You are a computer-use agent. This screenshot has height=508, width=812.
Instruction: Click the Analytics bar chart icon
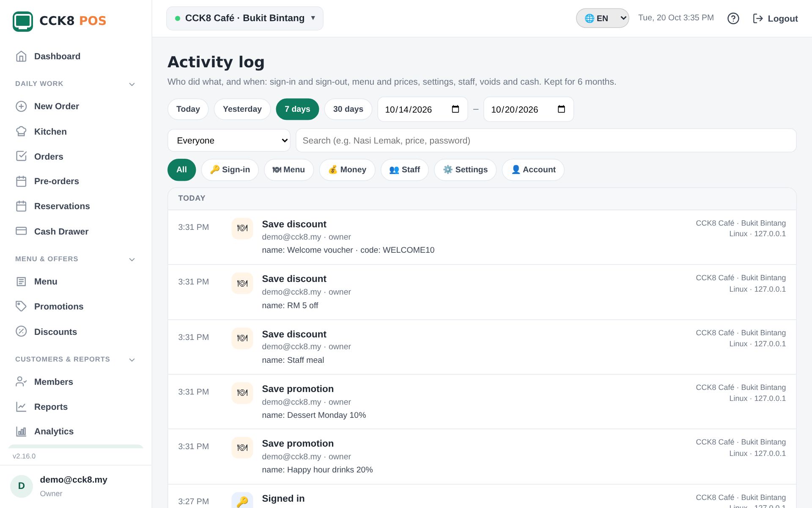[x=21, y=431]
